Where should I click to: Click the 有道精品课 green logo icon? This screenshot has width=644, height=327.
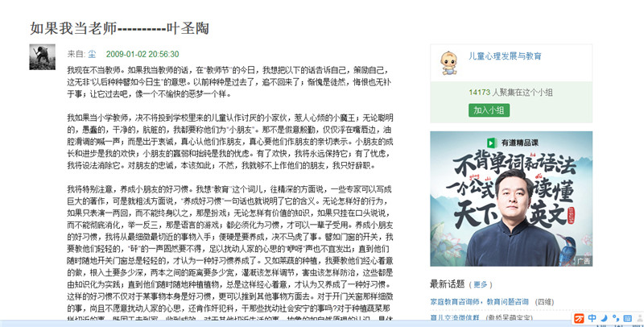click(x=491, y=143)
